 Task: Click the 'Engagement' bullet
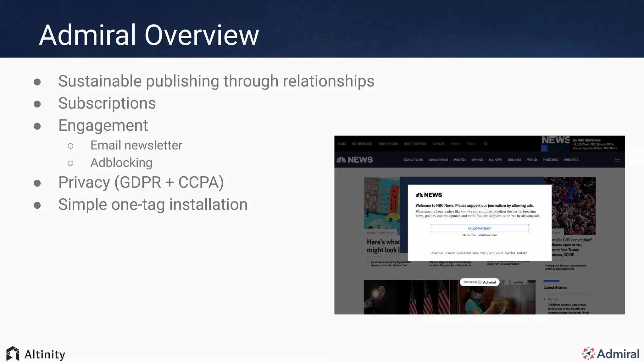[103, 126]
